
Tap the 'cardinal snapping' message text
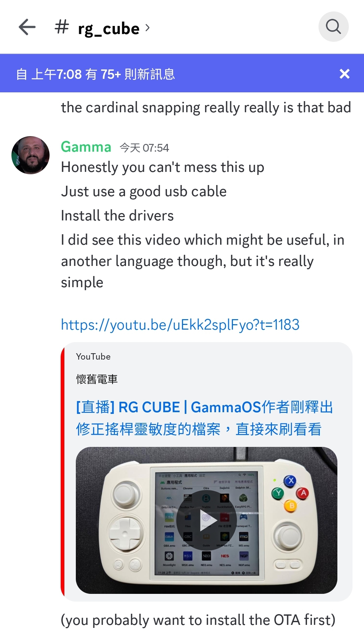pyautogui.click(x=206, y=108)
